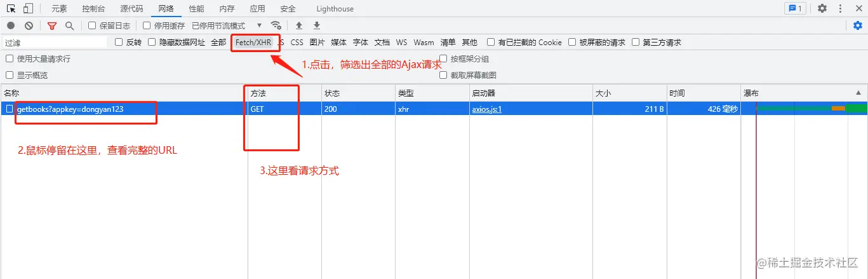Image resolution: width=868 pixels, height=279 pixels.
Task: Open DevTools settings gear in top bar
Action: tap(822, 9)
